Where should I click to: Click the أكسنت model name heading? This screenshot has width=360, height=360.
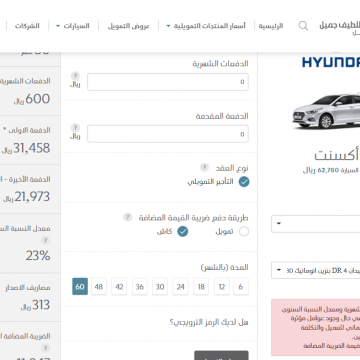pos(337,155)
